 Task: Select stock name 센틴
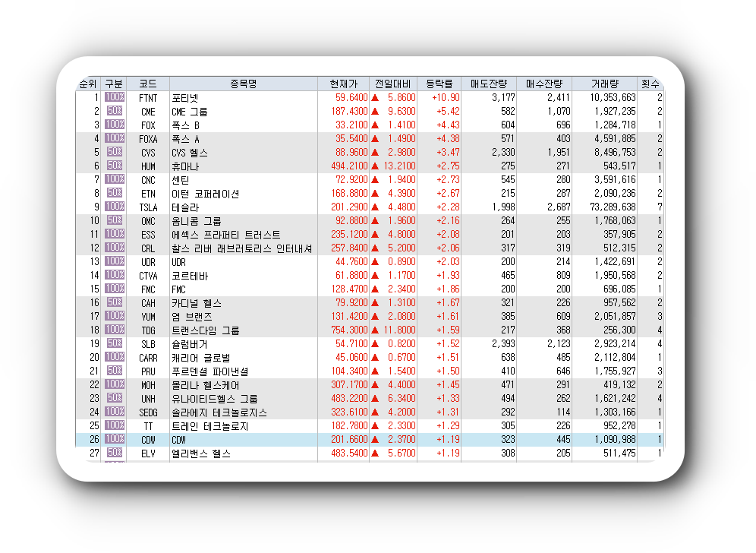[181, 180]
